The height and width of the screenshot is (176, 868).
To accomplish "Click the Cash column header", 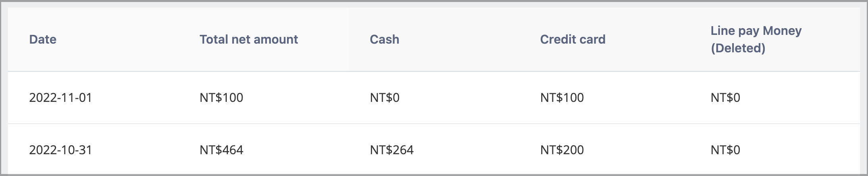I will pyautogui.click(x=384, y=39).
